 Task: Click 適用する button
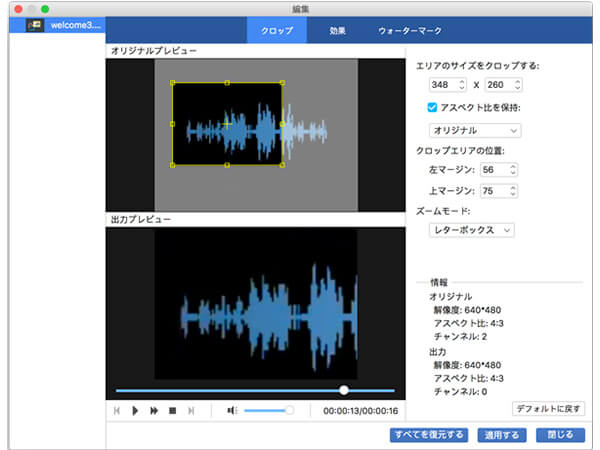pyautogui.click(x=502, y=435)
